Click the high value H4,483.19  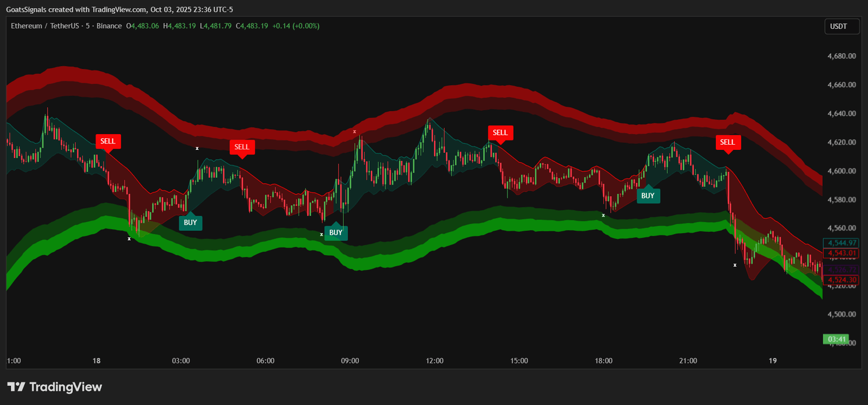179,26
